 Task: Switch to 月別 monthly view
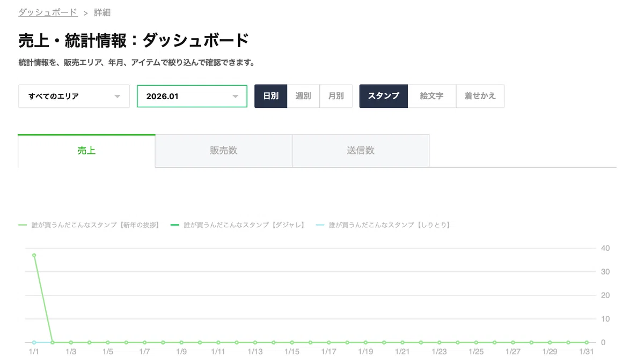coord(336,96)
